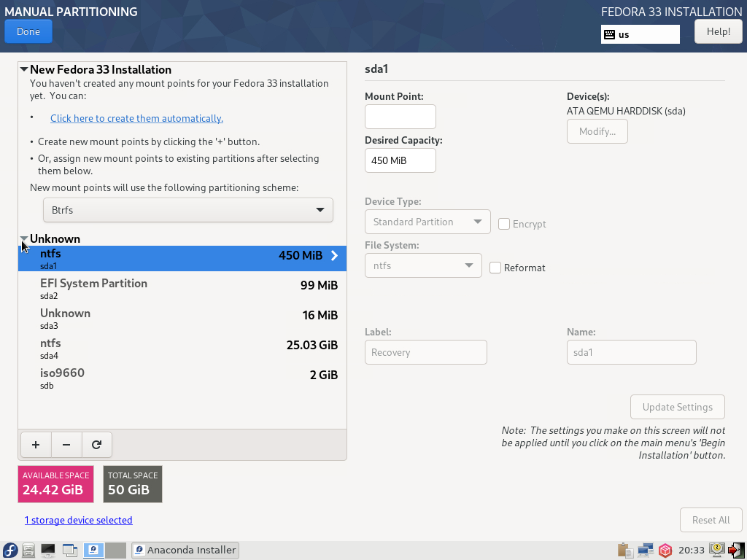This screenshot has width=747, height=560.
Task: Click the reload storage configuration icon
Action: click(97, 445)
